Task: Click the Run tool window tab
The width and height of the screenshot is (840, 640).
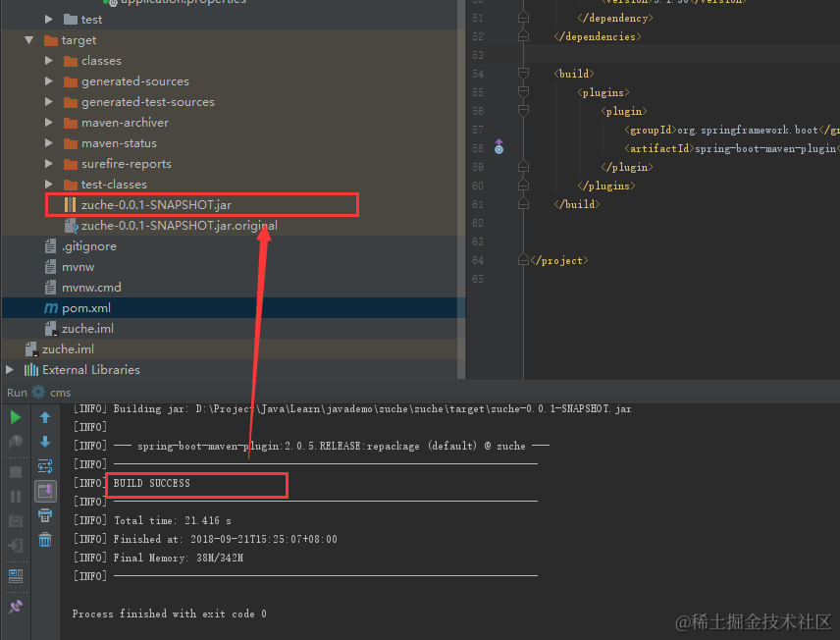Action: coord(16,392)
